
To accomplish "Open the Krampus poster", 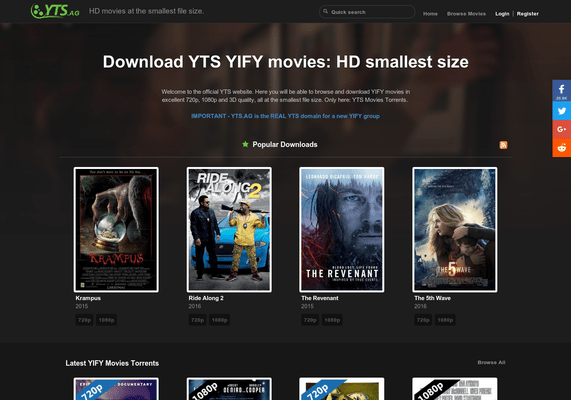I will click(116, 230).
